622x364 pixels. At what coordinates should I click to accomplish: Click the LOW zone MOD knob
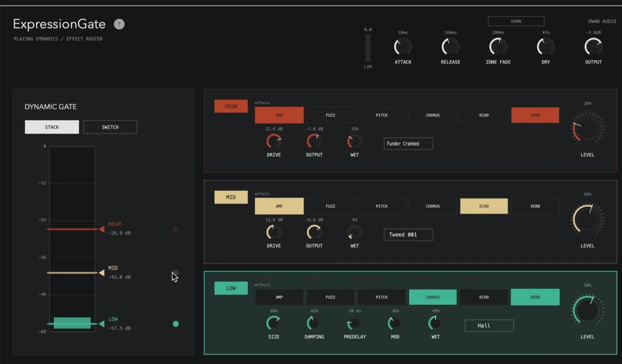[395, 323]
